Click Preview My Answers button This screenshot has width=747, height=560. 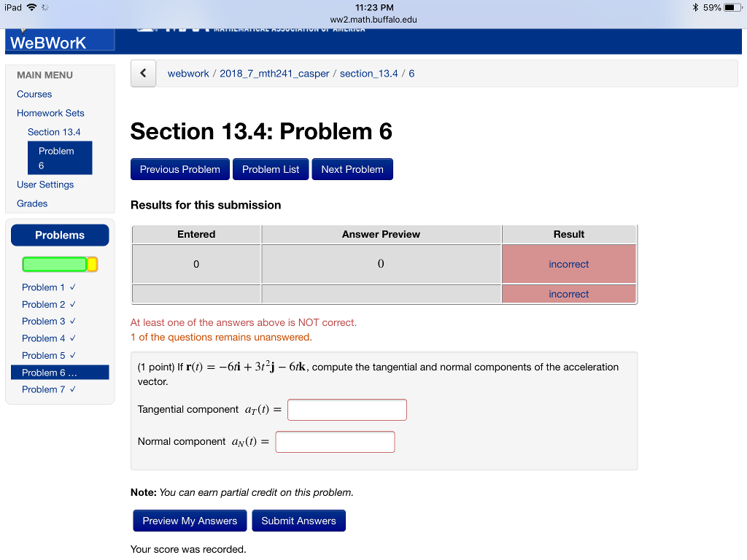(x=190, y=521)
